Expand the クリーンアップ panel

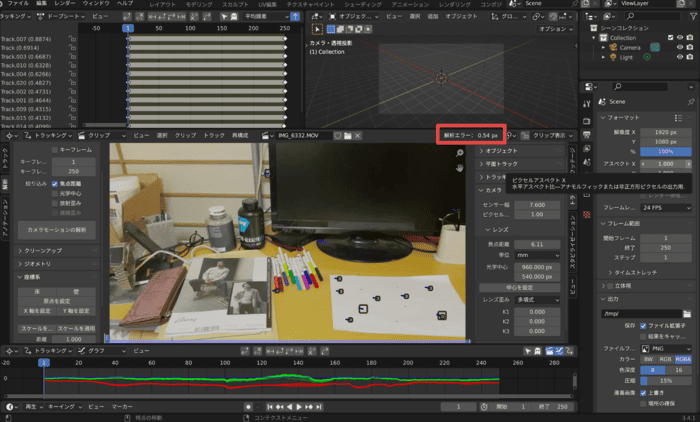click(x=45, y=250)
